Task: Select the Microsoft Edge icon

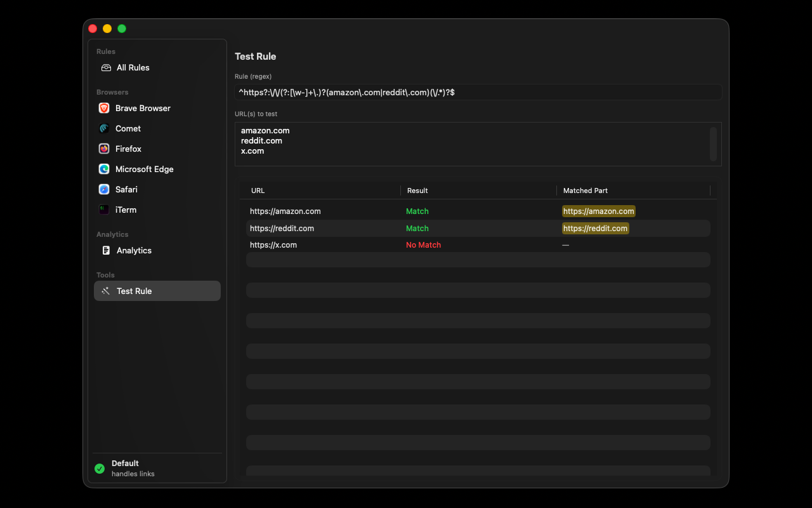Action: (x=104, y=170)
